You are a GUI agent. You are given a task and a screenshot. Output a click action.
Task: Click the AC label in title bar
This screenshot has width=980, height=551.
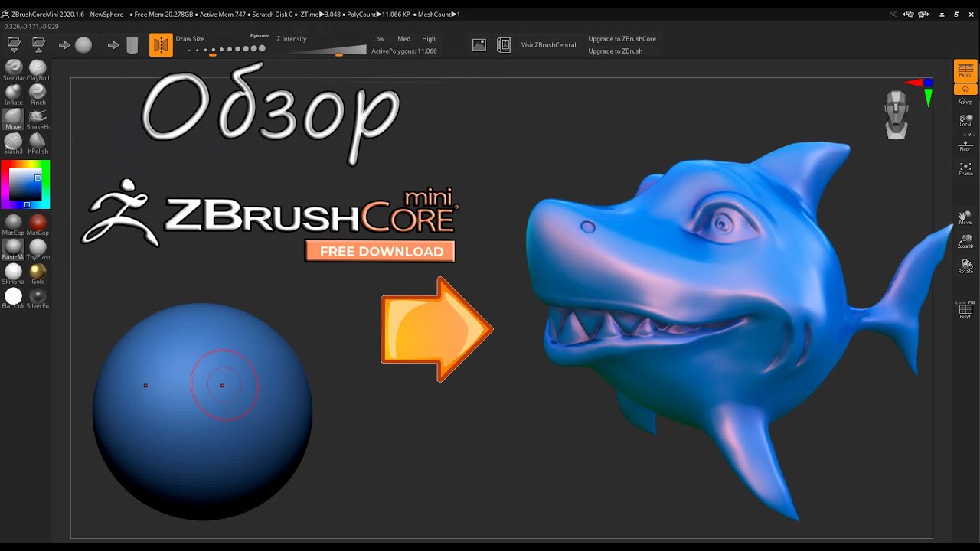pos(893,15)
